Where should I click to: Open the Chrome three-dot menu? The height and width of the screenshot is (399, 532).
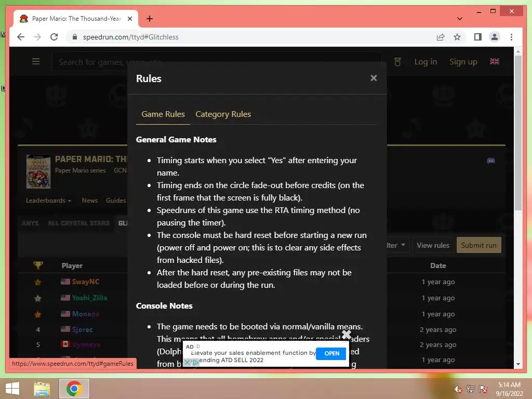click(511, 37)
